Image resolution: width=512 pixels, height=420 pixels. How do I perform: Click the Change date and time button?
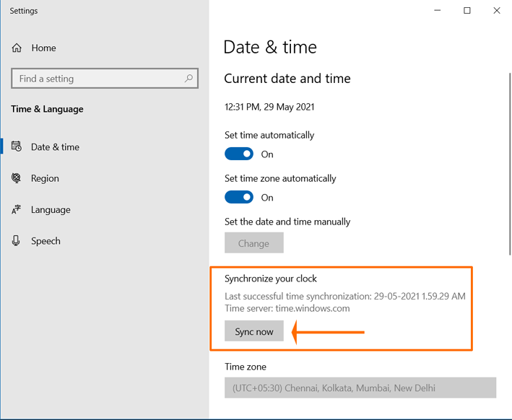tap(254, 242)
